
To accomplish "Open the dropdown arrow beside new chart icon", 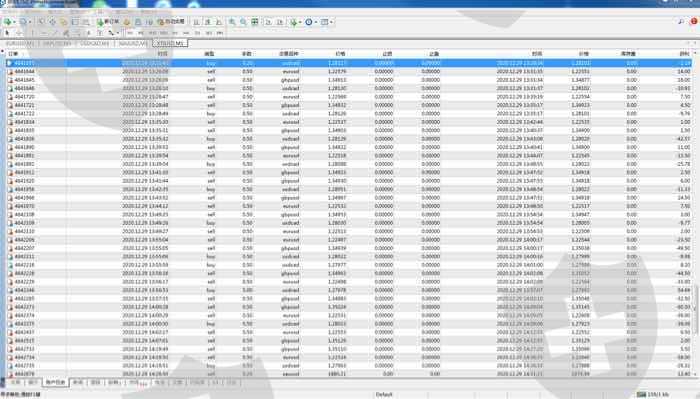I will coord(14,22).
